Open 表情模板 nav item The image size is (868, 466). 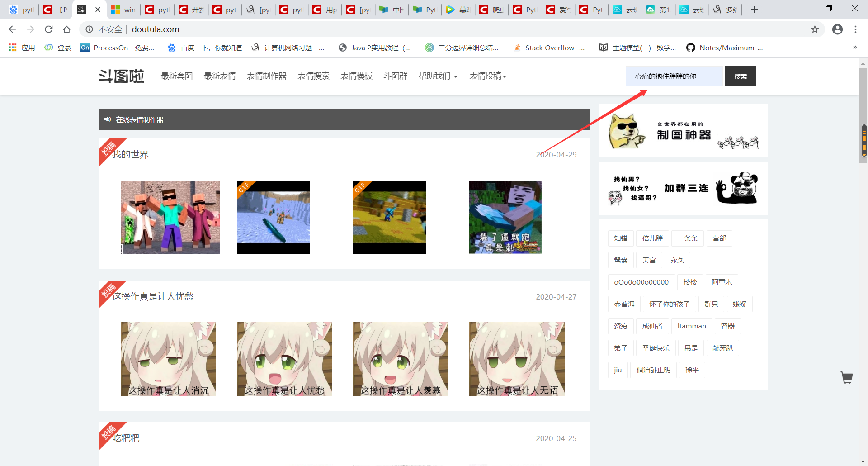356,76
